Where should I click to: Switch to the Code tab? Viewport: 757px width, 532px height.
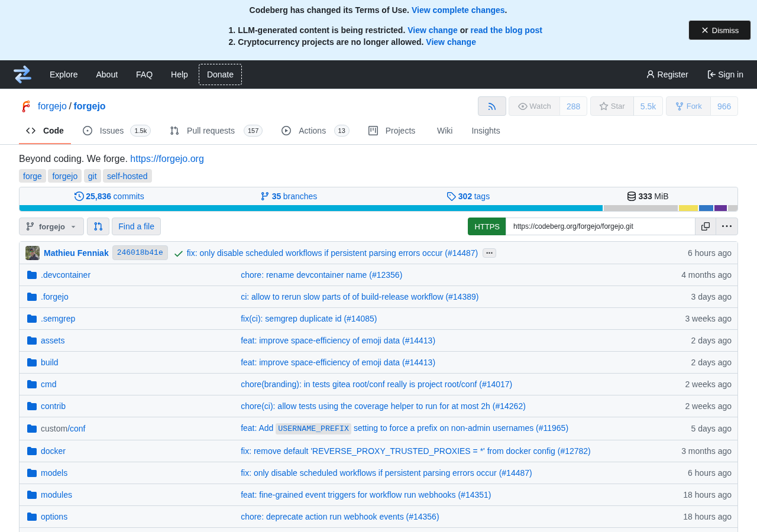45,131
